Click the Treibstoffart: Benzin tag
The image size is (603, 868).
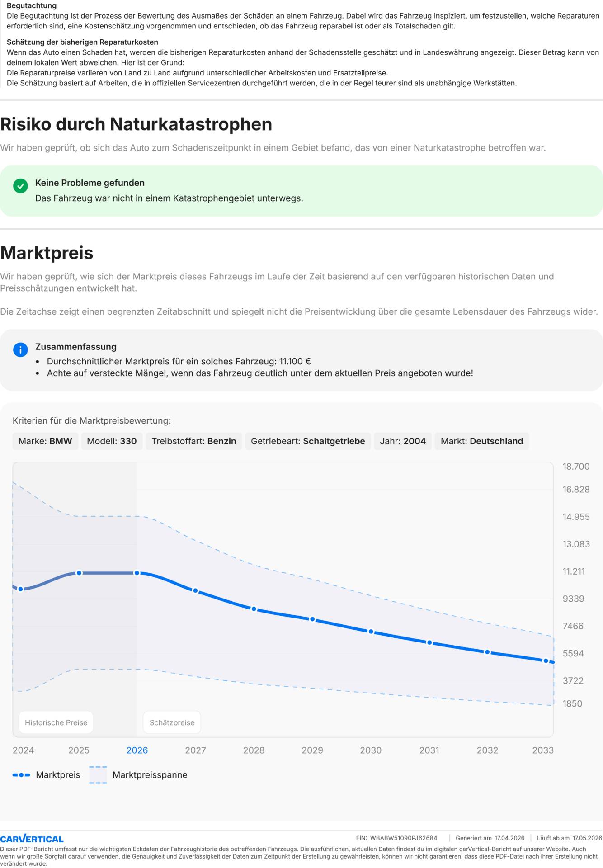[x=193, y=441]
